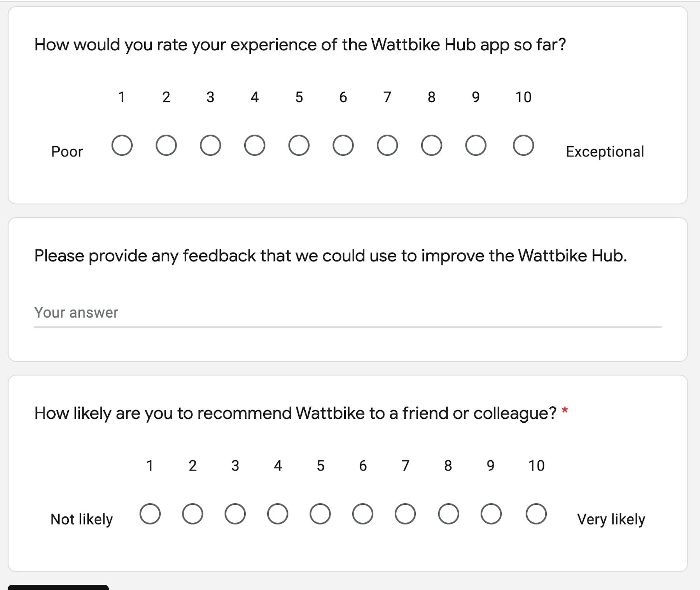Choose 8 on the Hub experience scale
Image resolution: width=700 pixels, height=590 pixels.
click(x=432, y=146)
